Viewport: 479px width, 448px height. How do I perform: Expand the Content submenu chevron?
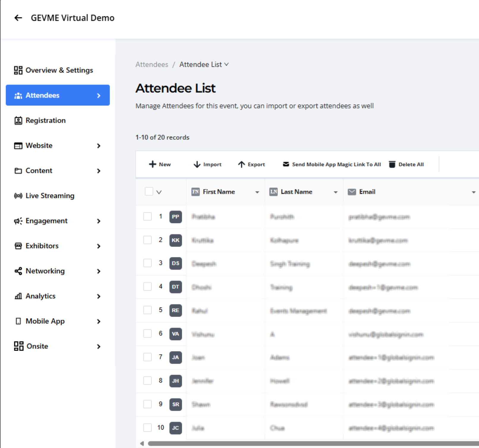99,171
